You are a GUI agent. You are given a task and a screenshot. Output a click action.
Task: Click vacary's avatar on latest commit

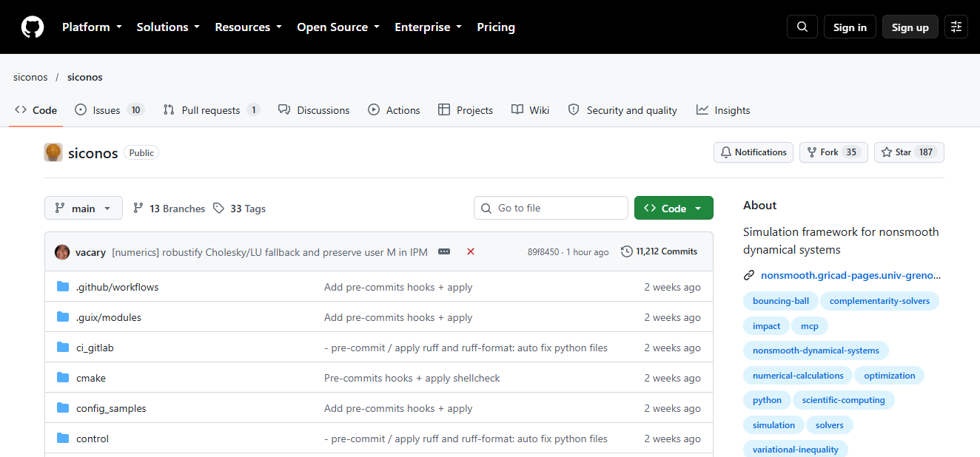coord(62,251)
